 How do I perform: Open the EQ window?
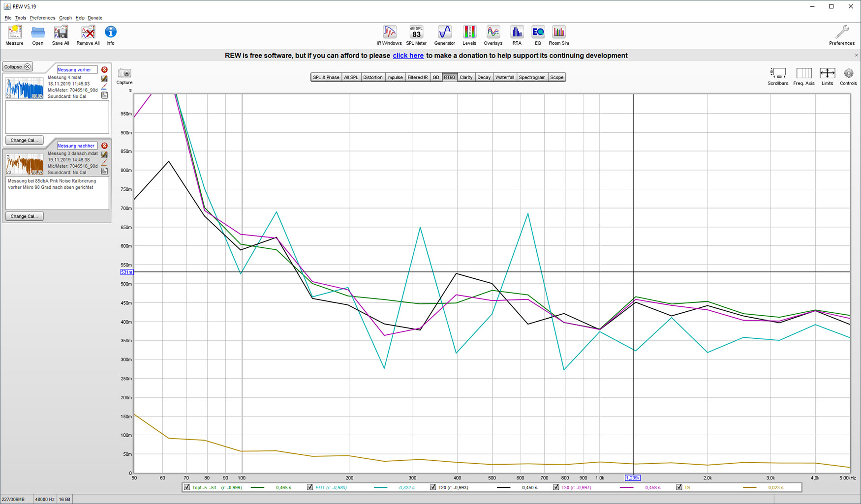(x=538, y=32)
